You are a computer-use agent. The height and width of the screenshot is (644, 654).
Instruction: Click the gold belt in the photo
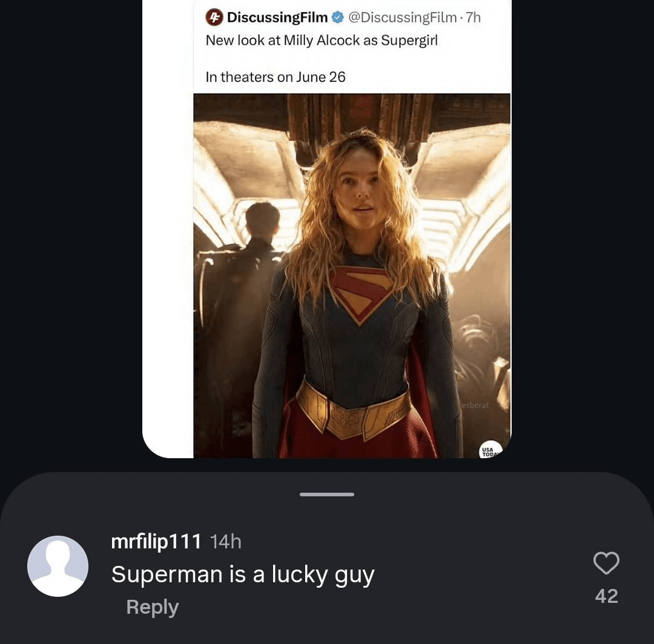click(353, 411)
